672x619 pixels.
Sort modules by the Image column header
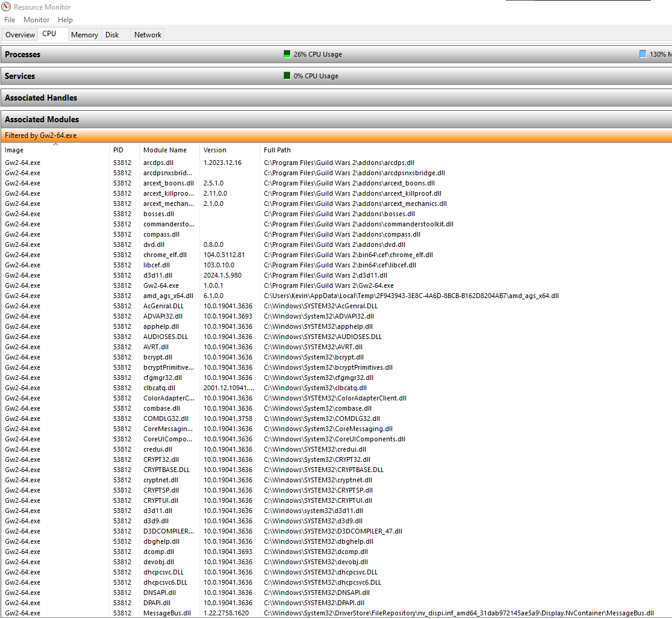click(55, 150)
